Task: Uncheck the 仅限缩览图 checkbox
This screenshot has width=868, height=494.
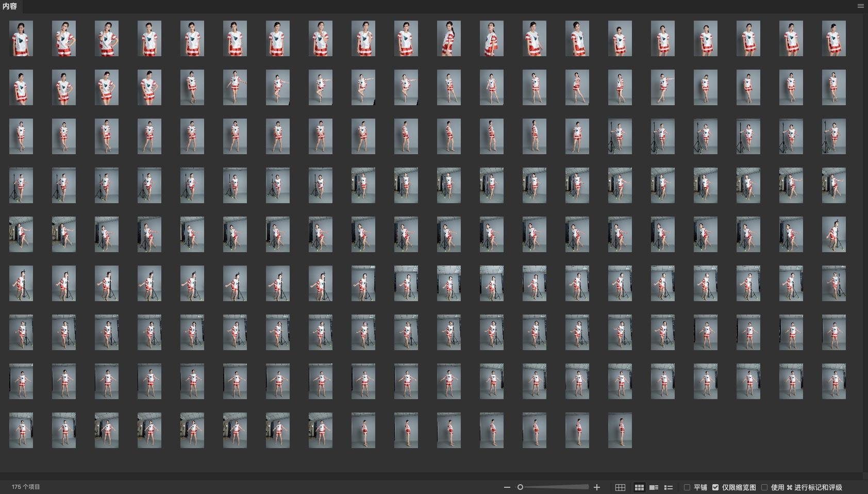Action: coord(715,487)
